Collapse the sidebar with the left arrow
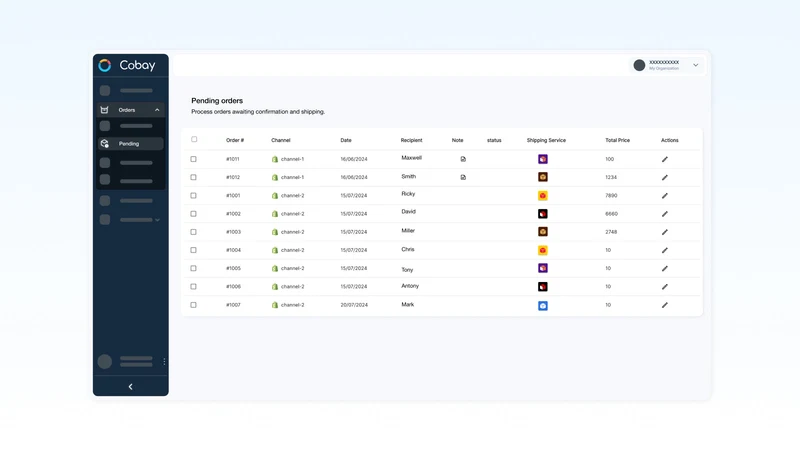 (x=131, y=387)
